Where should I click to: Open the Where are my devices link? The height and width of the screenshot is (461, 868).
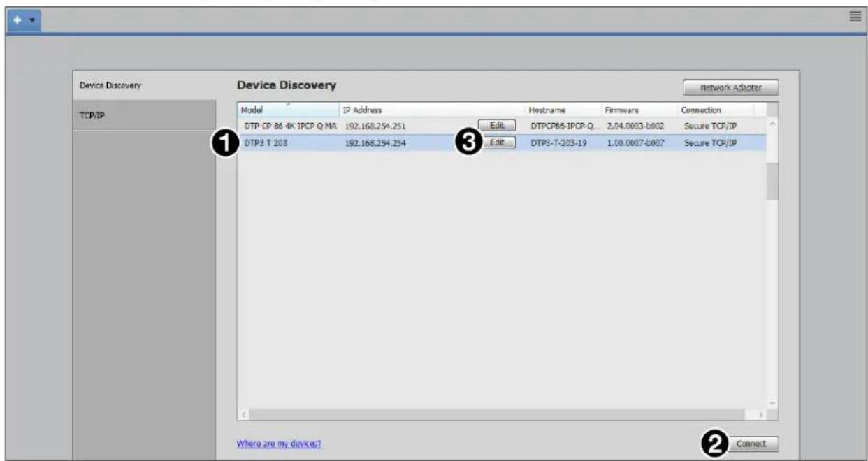click(x=279, y=444)
